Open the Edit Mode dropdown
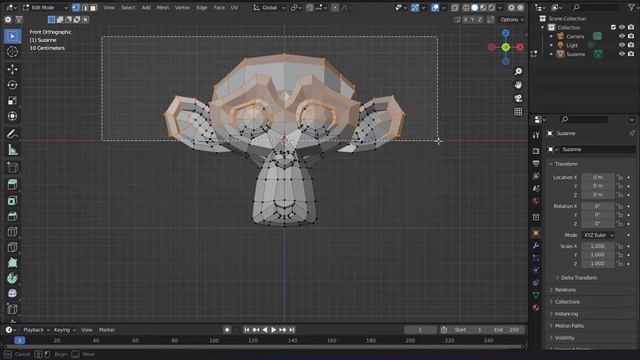Viewport: 640px width, 360px height. pyautogui.click(x=45, y=8)
